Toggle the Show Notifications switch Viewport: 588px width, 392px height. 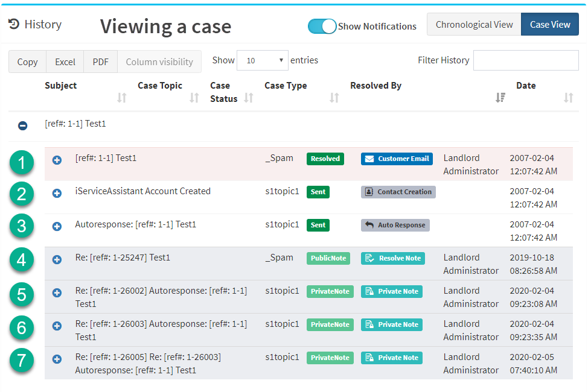click(x=322, y=26)
